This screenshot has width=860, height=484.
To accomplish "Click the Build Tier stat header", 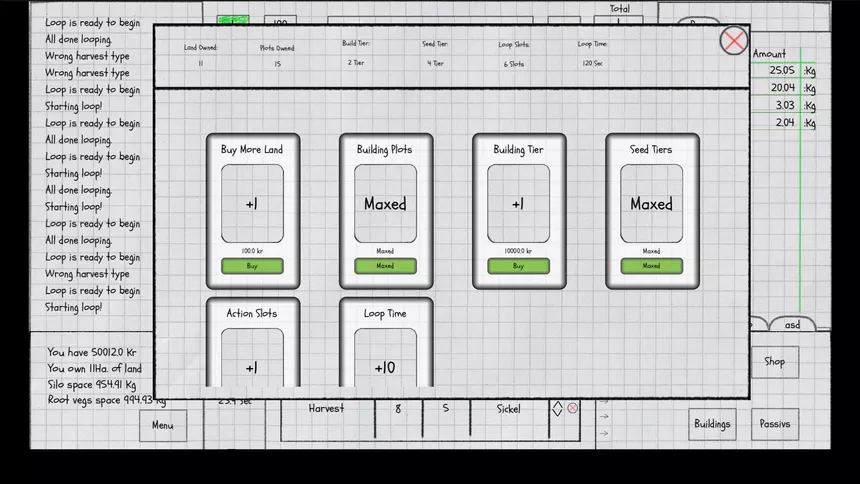I will tap(356, 43).
